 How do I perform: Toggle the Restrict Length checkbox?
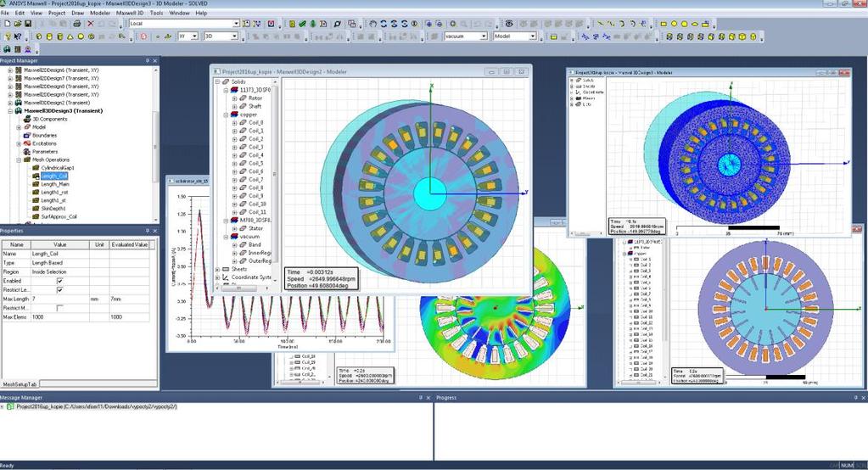pyautogui.click(x=59, y=289)
